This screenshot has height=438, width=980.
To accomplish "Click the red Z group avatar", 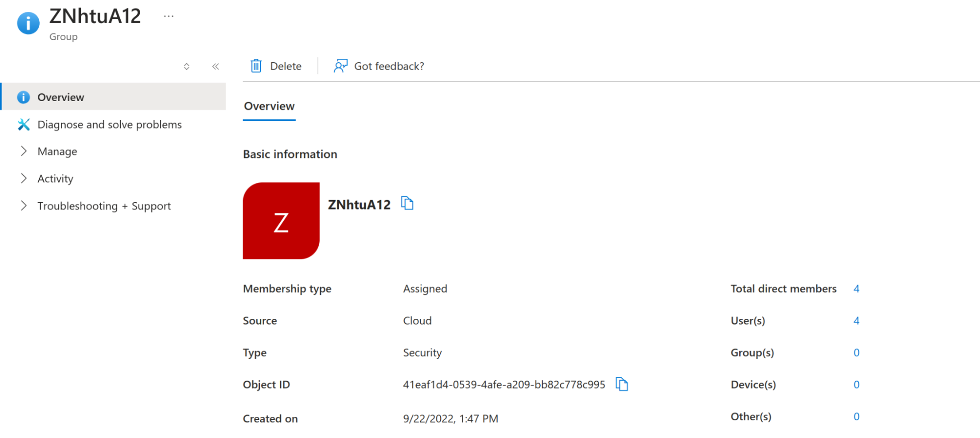I will 281,221.
